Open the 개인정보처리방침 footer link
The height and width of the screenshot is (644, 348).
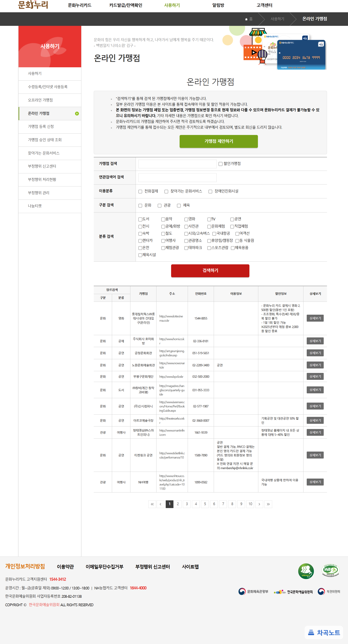(25, 566)
